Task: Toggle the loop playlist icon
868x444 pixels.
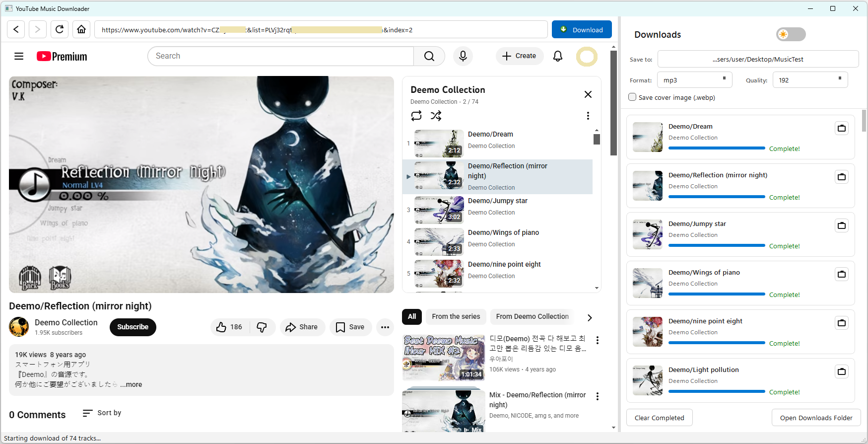Action: point(416,116)
